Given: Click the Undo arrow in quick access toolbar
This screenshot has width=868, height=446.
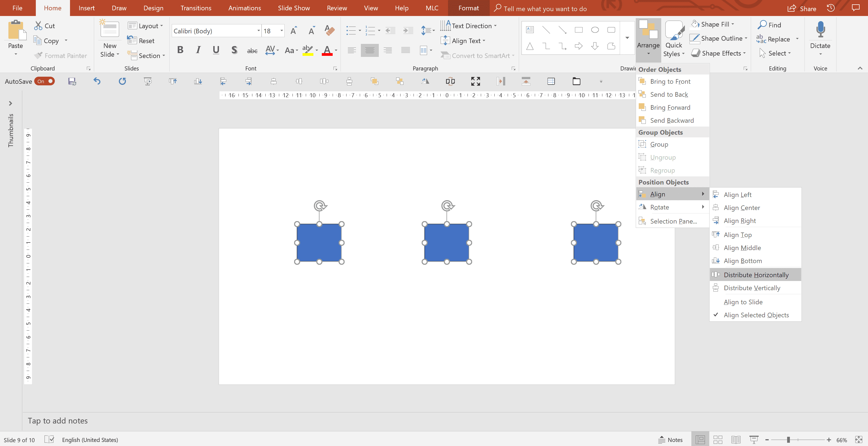Looking at the screenshot, I should pos(97,81).
